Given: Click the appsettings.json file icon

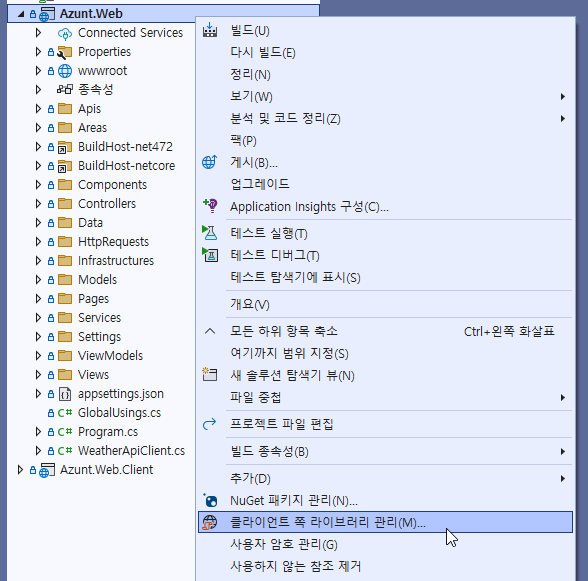Looking at the screenshot, I should point(65,394).
